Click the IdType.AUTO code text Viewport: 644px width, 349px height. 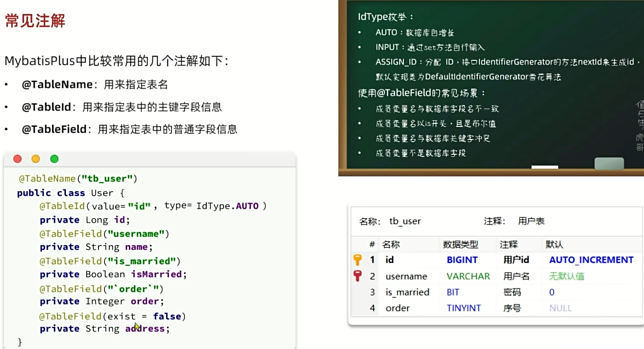coord(227,206)
